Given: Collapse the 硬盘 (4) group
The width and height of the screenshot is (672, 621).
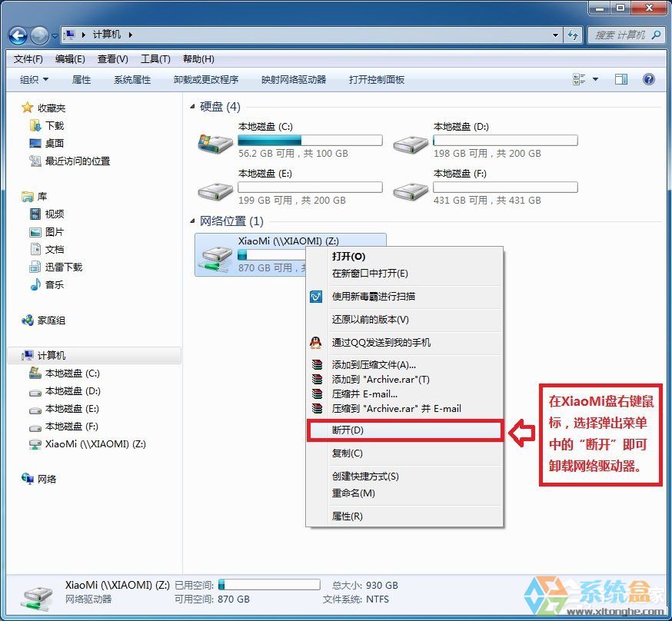Looking at the screenshot, I should pyautogui.click(x=193, y=107).
